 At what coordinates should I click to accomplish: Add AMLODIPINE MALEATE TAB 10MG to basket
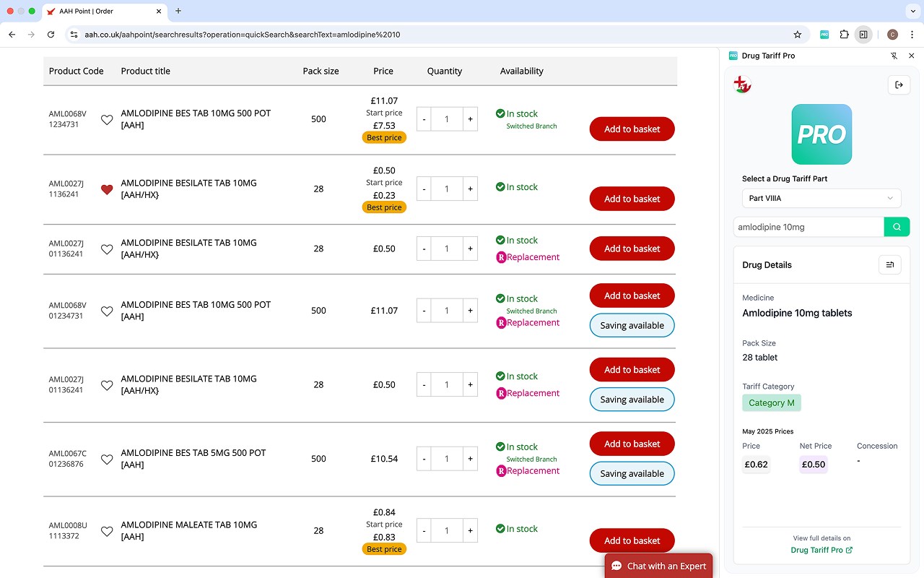pos(632,540)
